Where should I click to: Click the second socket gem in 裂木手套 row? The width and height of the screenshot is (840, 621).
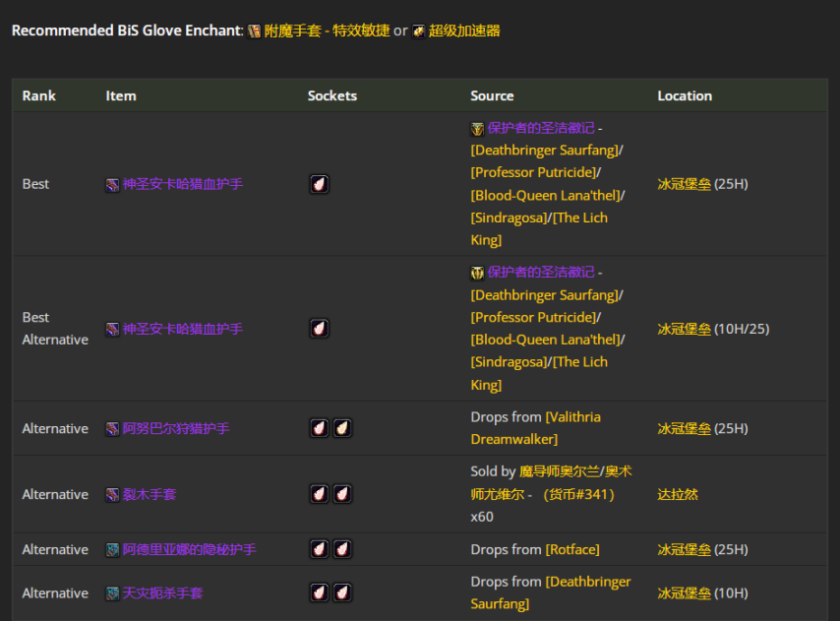point(342,494)
